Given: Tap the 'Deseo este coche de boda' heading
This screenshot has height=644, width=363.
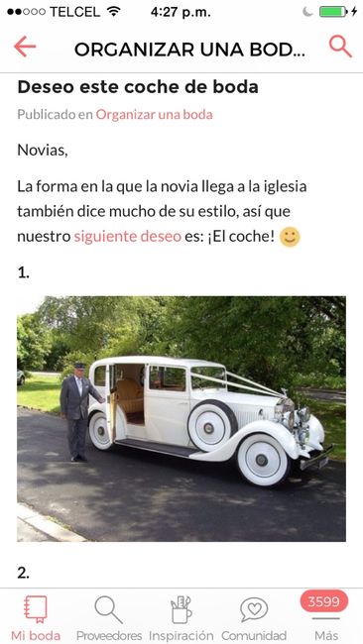Looking at the screenshot, I should (x=138, y=87).
